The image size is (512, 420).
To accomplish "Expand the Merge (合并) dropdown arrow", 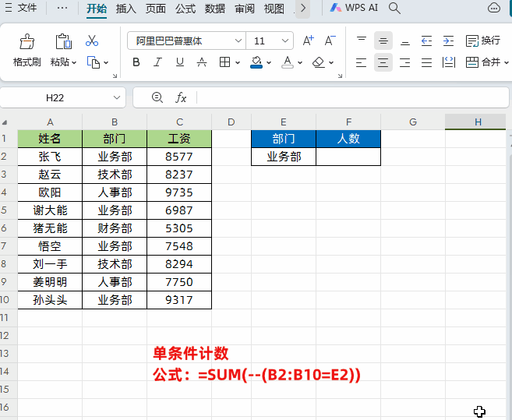I will click(x=506, y=62).
